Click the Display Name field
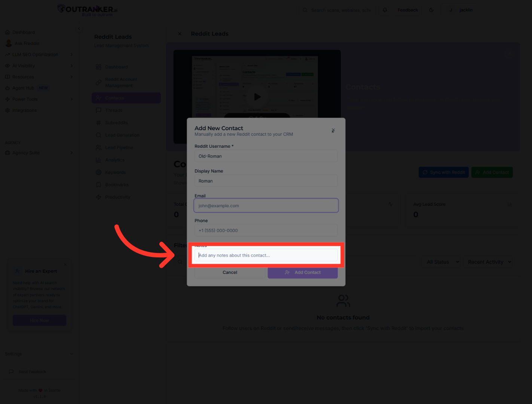This screenshot has width=532, height=404. [x=266, y=181]
